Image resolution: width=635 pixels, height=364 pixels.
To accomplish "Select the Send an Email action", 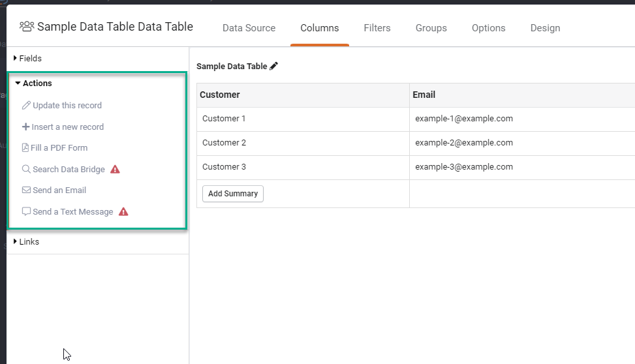I will click(x=54, y=190).
